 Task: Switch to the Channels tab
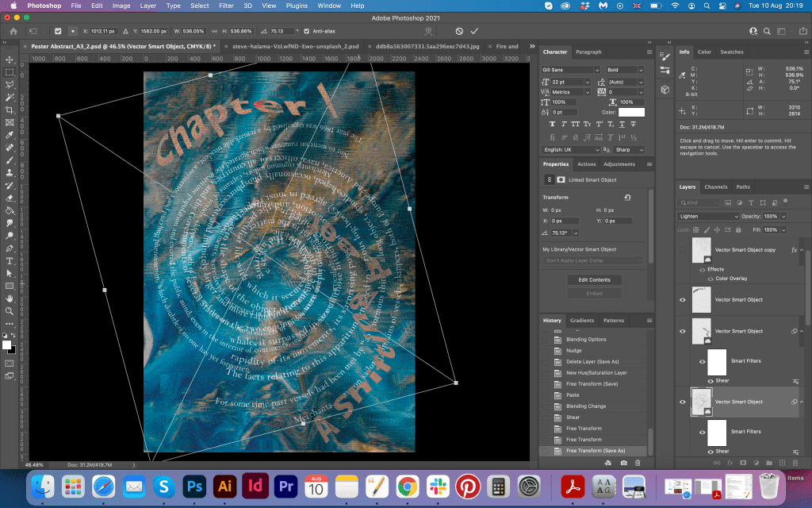[x=715, y=187]
